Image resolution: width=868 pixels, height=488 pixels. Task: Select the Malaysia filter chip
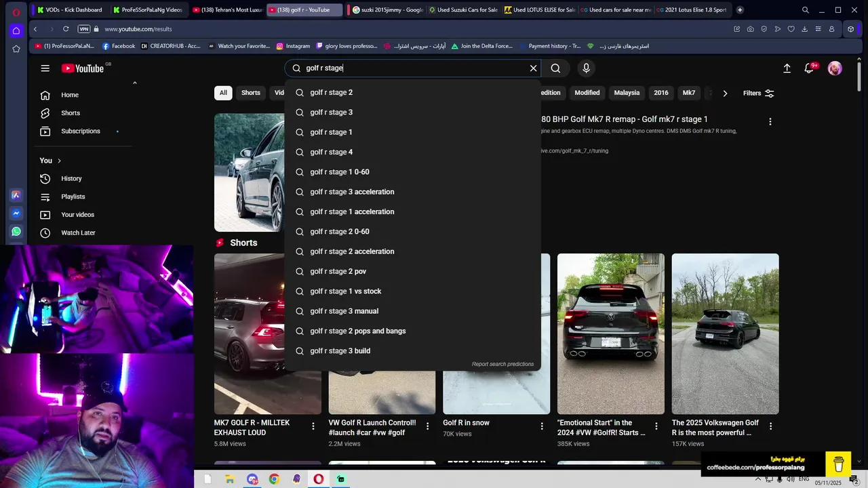tap(627, 93)
